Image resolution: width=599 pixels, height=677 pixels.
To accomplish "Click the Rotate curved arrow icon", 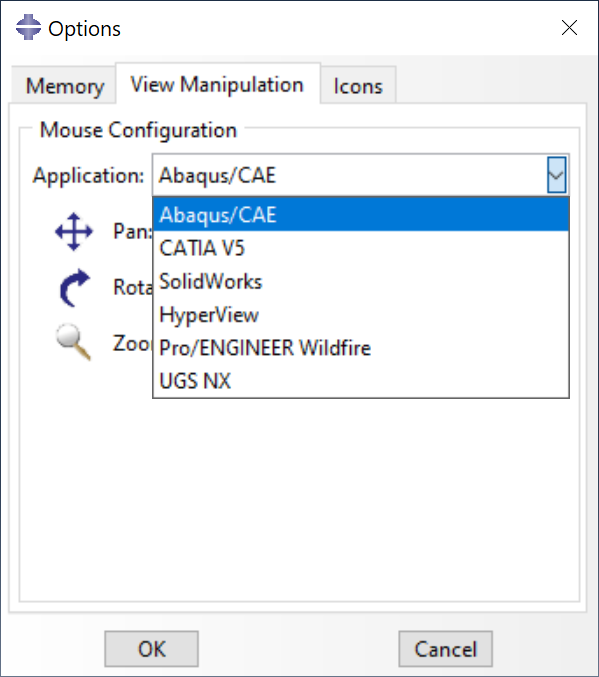I will tap(74, 288).
